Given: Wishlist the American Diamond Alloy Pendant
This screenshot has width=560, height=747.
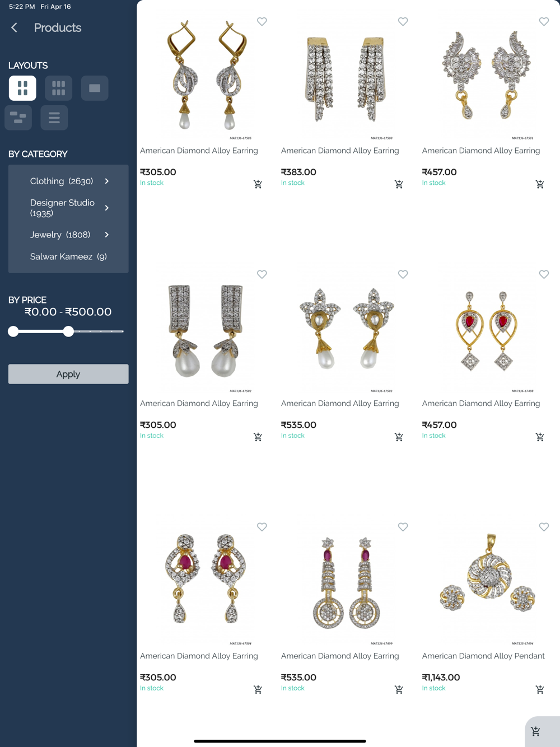Looking at the screenshot, I should [544, 527].
